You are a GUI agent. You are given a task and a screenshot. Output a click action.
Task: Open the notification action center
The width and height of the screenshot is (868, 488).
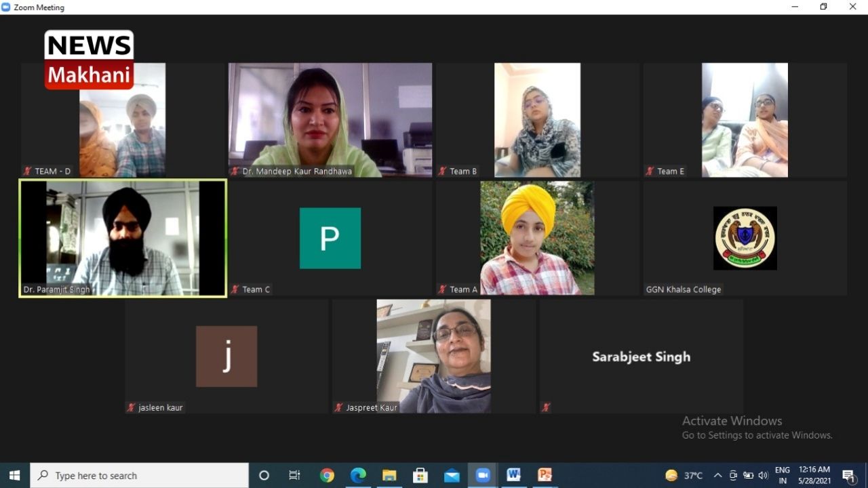point(848,475)
